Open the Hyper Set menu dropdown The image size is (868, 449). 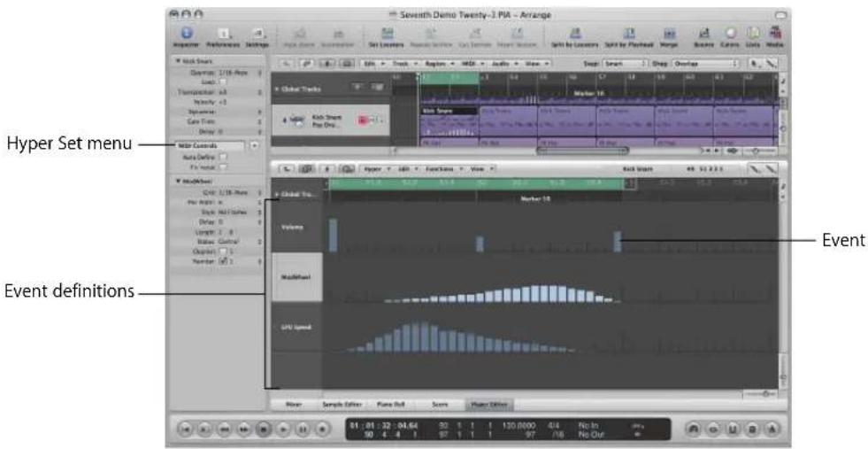pos(211,146)
